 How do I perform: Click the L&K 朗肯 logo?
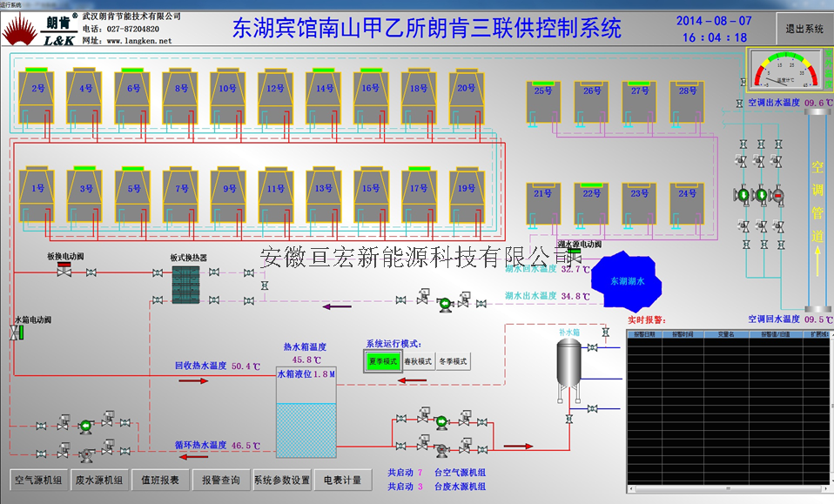click(x=39, y=30)
